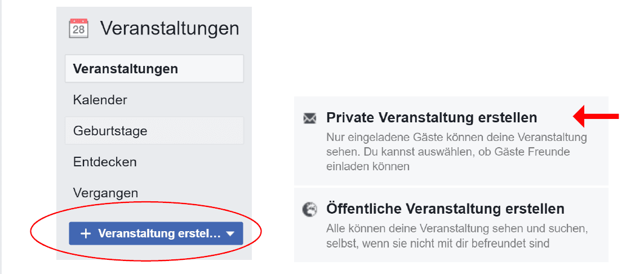Click the text line 'einladen können'

367,166
